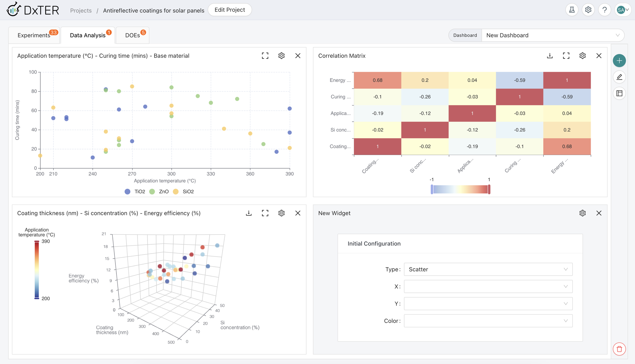The height and width of the screenshot is (364, 635).
Task: Expand the Type Scatter dropdown
Action: tap(488, 269)
